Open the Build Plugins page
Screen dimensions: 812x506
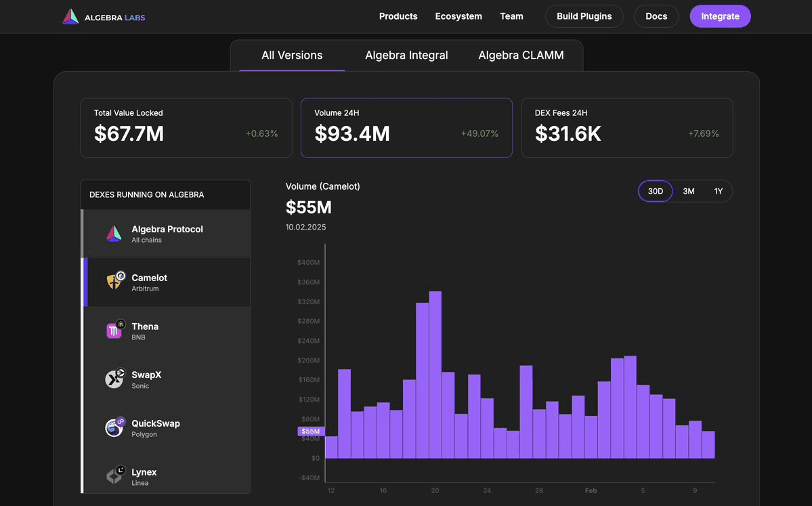click(584, 16)
